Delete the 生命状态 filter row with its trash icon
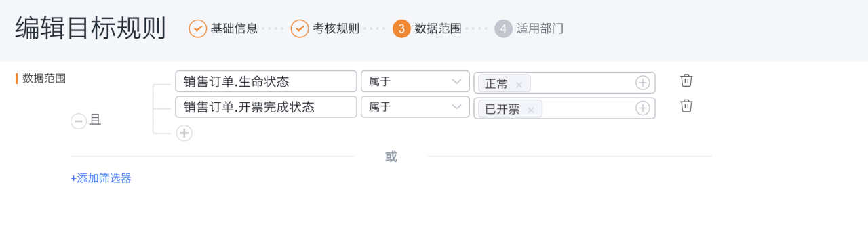The height and width of the screenshot is (248, 868). pos(686,81)
